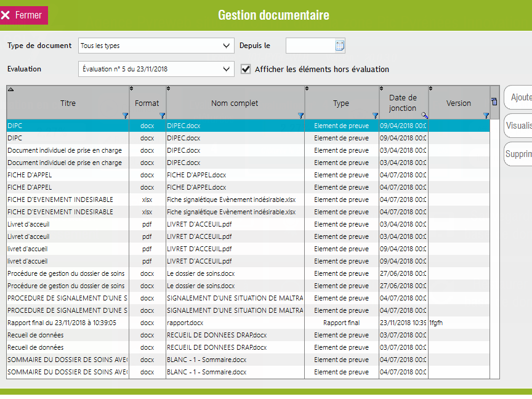Click the filter icon in the Version column
This screenshot has height=399, width=532.
(486, 116)
